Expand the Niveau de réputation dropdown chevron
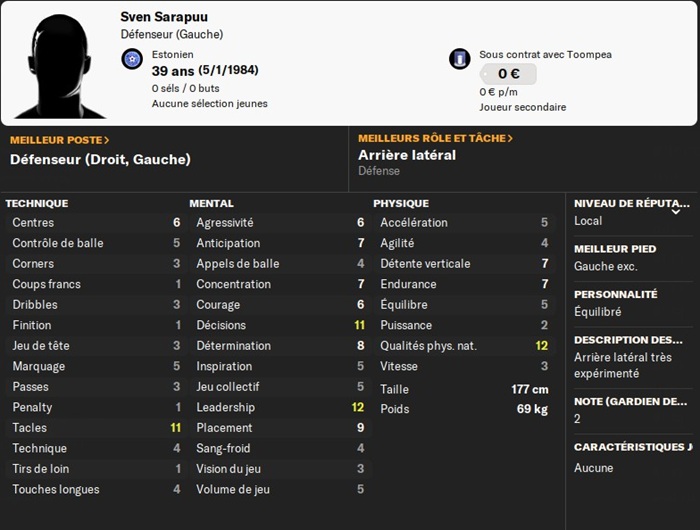Viewport: 700px width, 530px height. [x=676, y=212]
